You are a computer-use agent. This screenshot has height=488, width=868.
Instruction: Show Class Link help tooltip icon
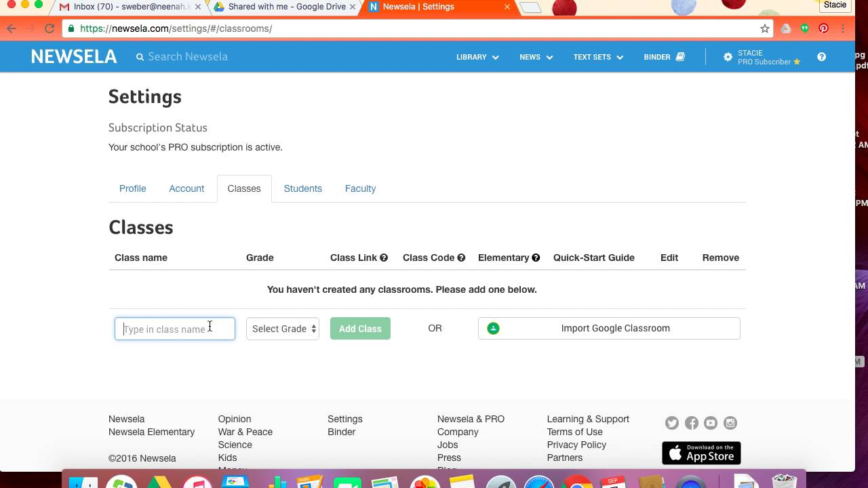(384, 258)
